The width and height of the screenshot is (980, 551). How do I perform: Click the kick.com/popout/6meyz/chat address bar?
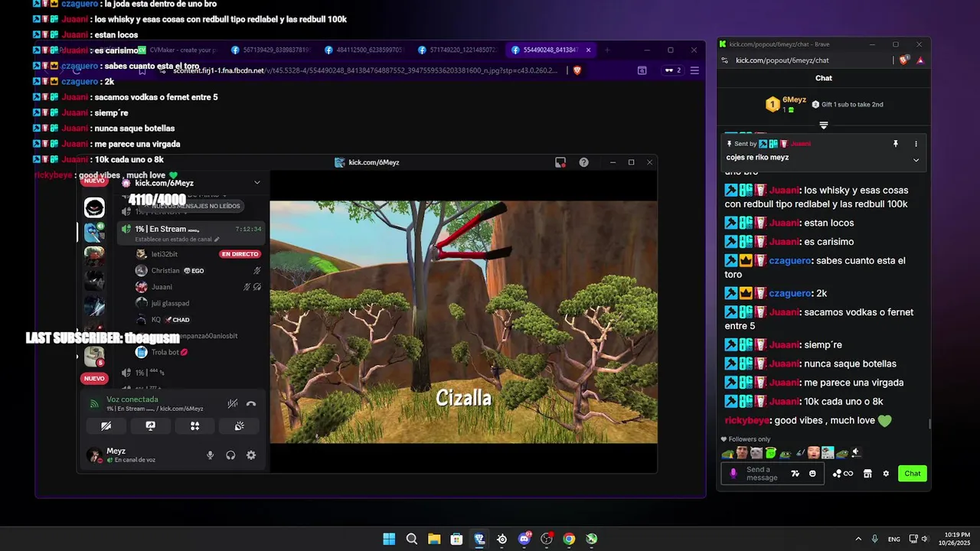click(782, 60)
